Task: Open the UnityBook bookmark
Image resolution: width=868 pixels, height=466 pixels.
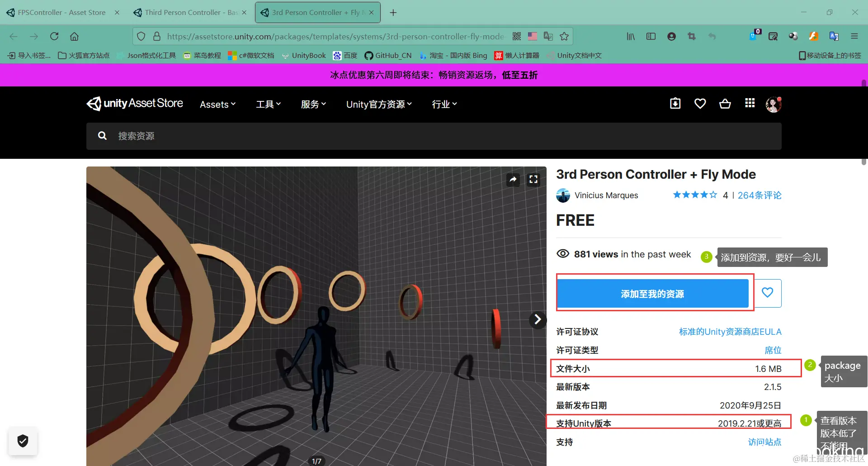Action: tap(303, 55)
